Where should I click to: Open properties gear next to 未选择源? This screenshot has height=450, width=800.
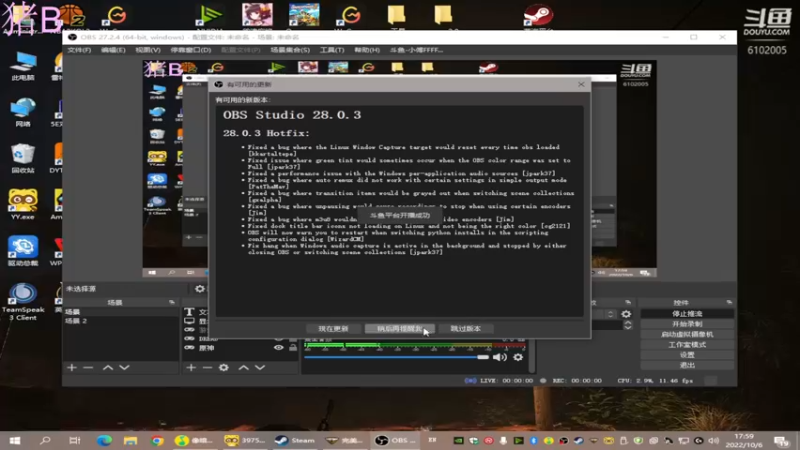coord(199,289)
